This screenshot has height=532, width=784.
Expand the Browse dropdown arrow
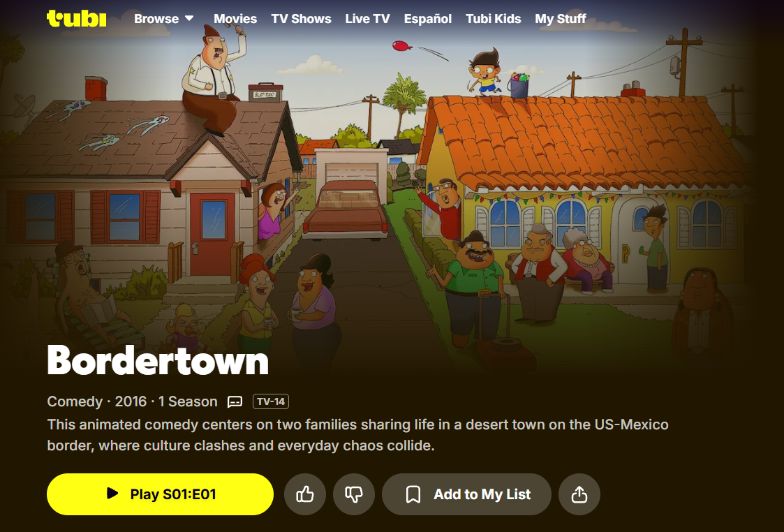[189, 18]
